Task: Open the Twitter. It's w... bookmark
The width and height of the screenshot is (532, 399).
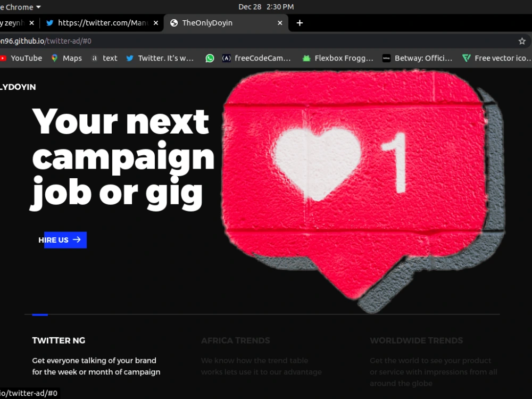Action: (x=160, y=58)
